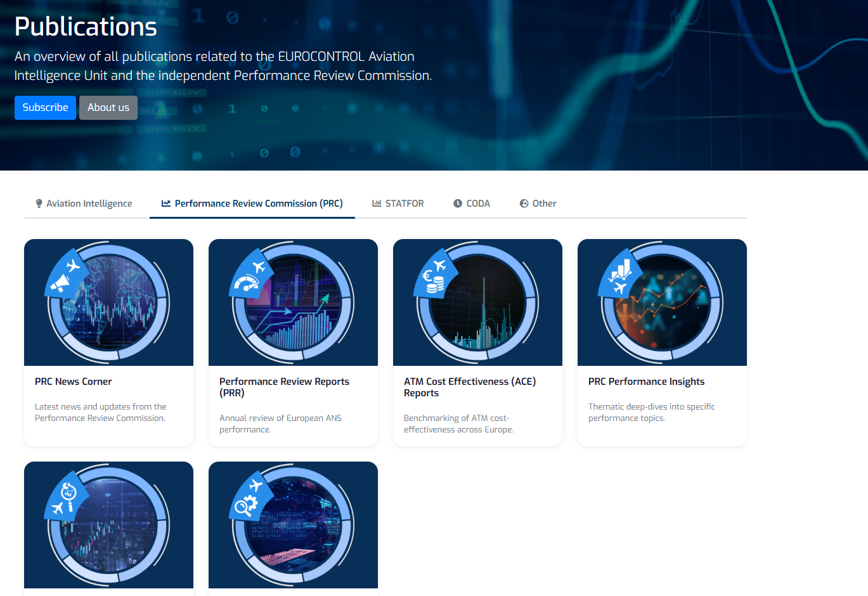Viewport: 868px width, 596px height.
Task: Click 'Thematic deep-dives into specific performance topics.' text
Action: point(652,413)
